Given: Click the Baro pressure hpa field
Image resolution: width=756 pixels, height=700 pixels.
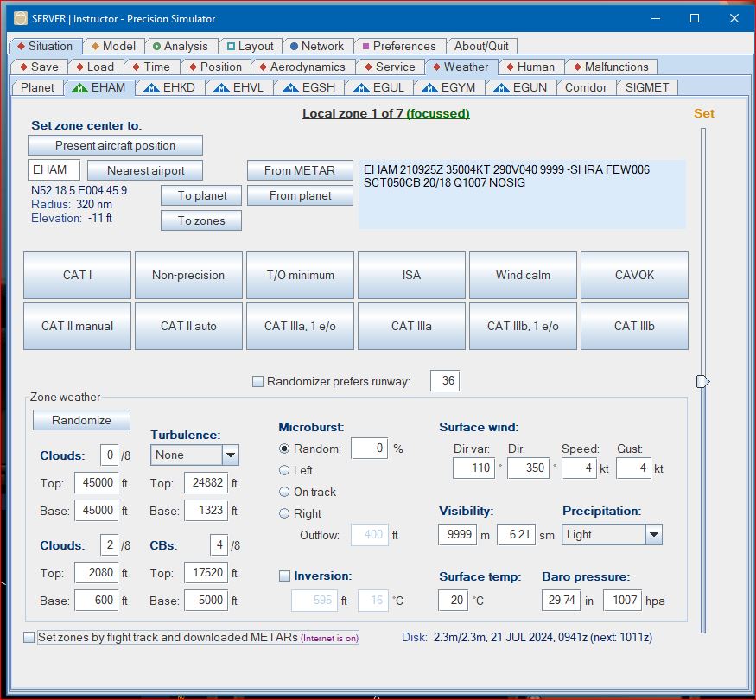Looking at the screenshot, I should tap(622, 601).
